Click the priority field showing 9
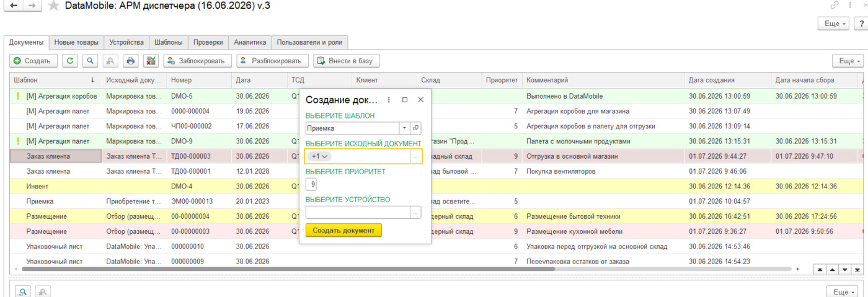Screen dimensions: 868x297 [x=312, y=184]
